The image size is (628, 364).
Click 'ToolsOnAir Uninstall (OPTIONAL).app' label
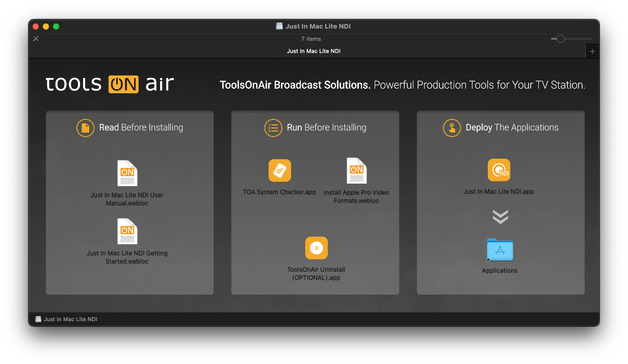[317, 274]
